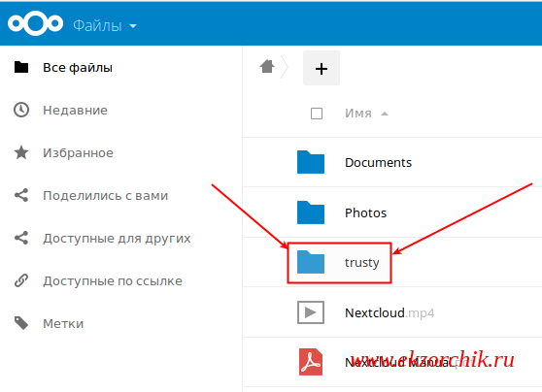Select Все файлы in the sidebar
The width and height of the screenshot is (542, 392).
[78, 68]
